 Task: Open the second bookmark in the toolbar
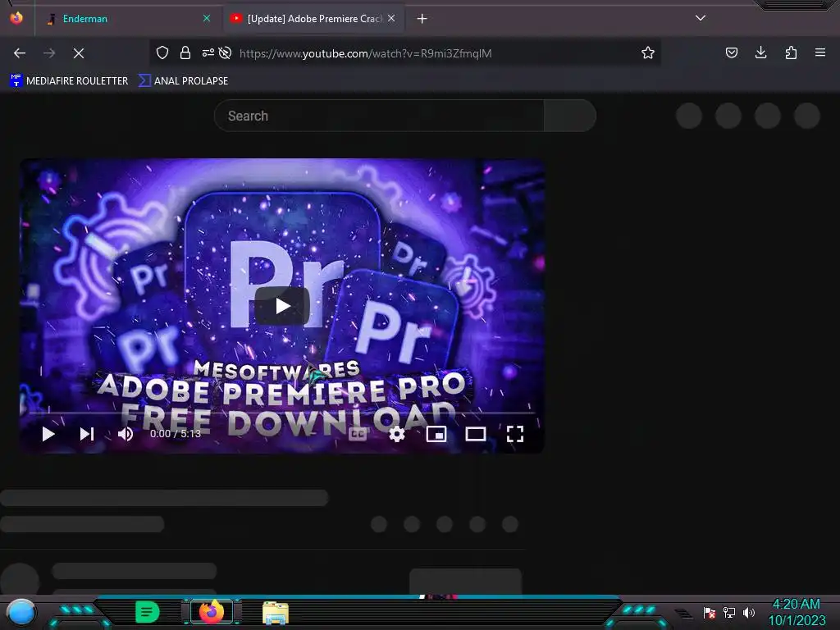pyautogui.click(x=183, y=81)
